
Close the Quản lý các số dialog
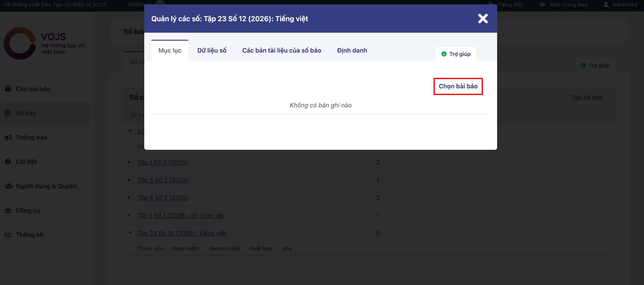[483, 19]
